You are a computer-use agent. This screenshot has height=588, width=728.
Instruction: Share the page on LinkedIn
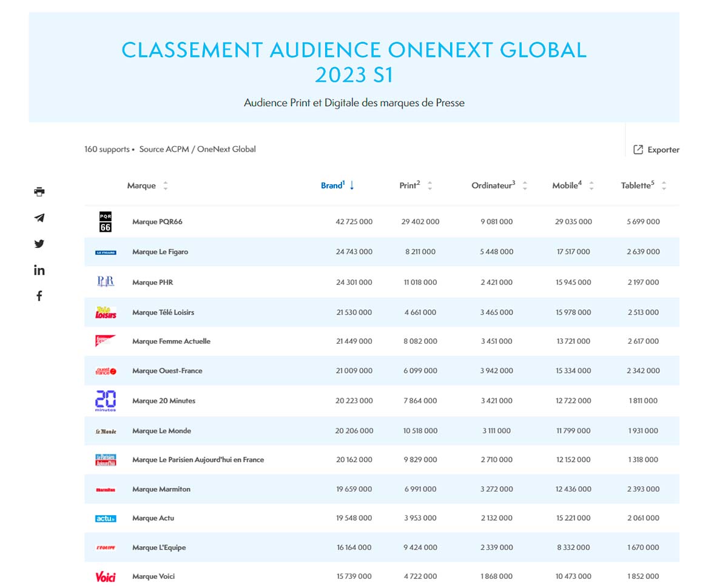(x=39, y=270)
